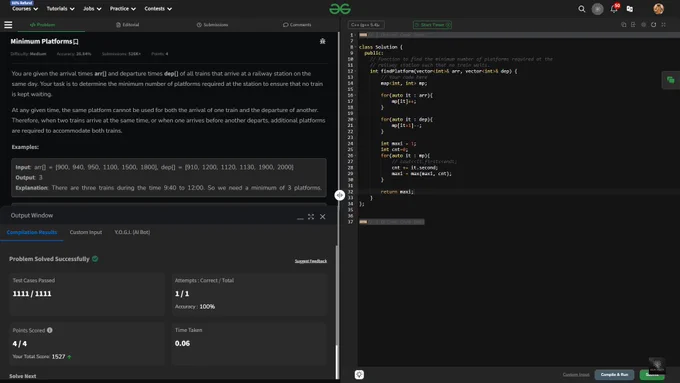Open the hamburger sidebar menu
This screenshot has width=680, height=383.
click(8, 25)
